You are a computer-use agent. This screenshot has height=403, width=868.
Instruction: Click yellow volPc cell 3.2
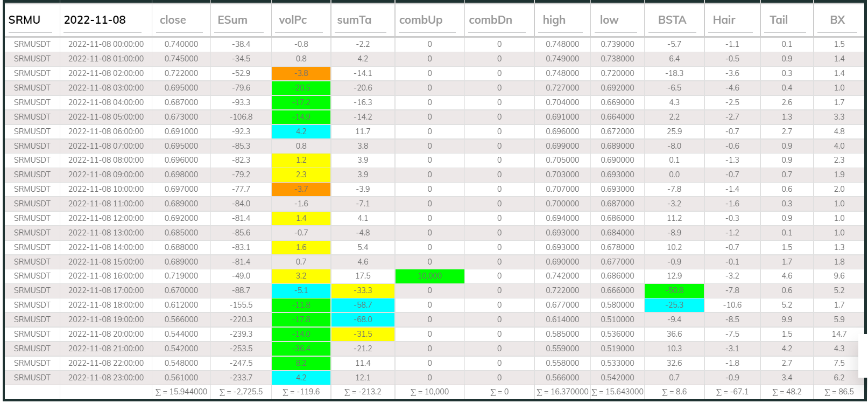301,276
